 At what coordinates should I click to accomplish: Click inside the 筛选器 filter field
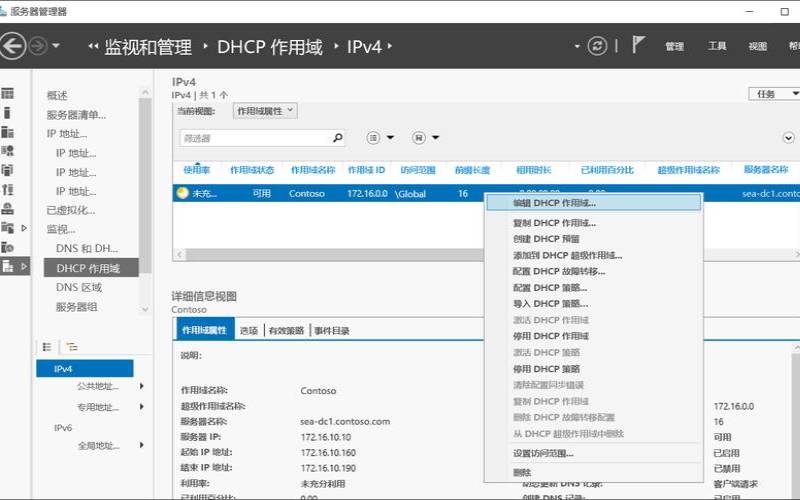tap(255, 138)
